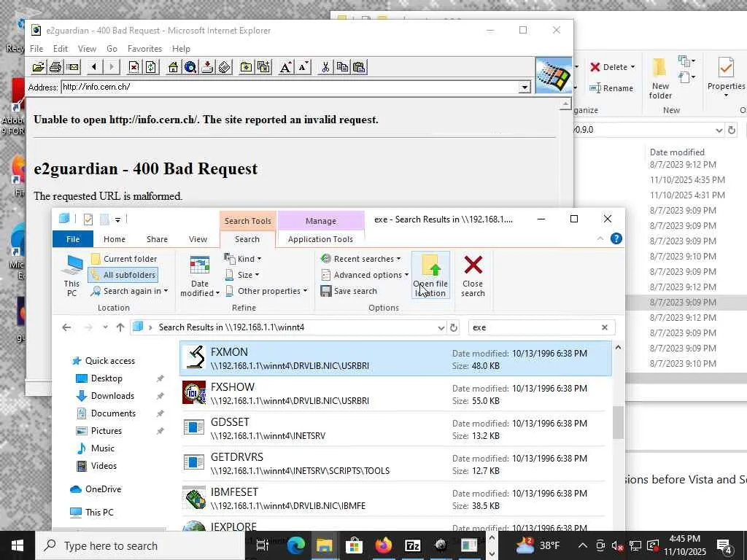The image size is (747, 560).
Task: Click the Start button
Action: point(18,545)
